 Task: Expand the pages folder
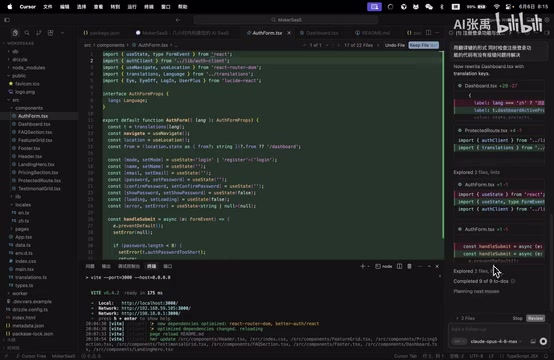pos(22,229)
